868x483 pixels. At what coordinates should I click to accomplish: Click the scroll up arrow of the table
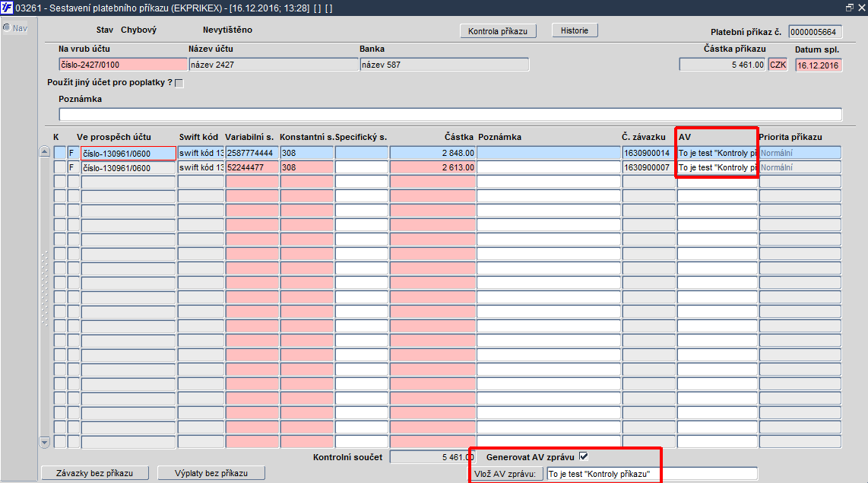click(45, 152)
